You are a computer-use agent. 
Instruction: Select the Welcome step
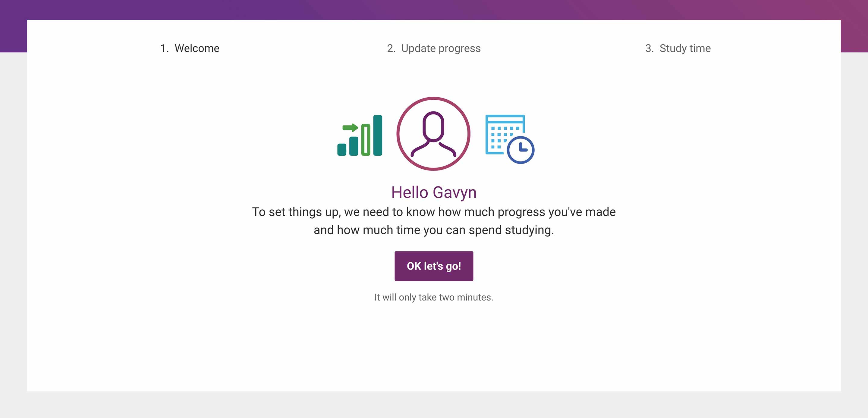(190, 48)
